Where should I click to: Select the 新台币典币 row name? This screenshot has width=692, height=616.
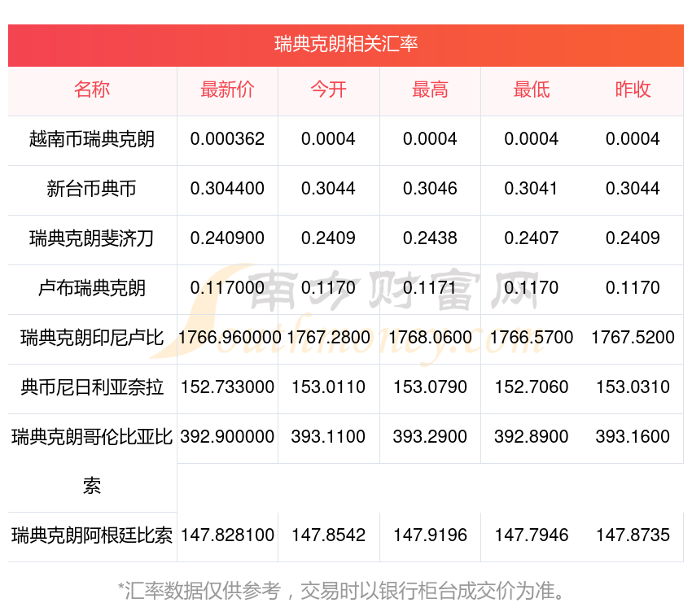[92, 189]
